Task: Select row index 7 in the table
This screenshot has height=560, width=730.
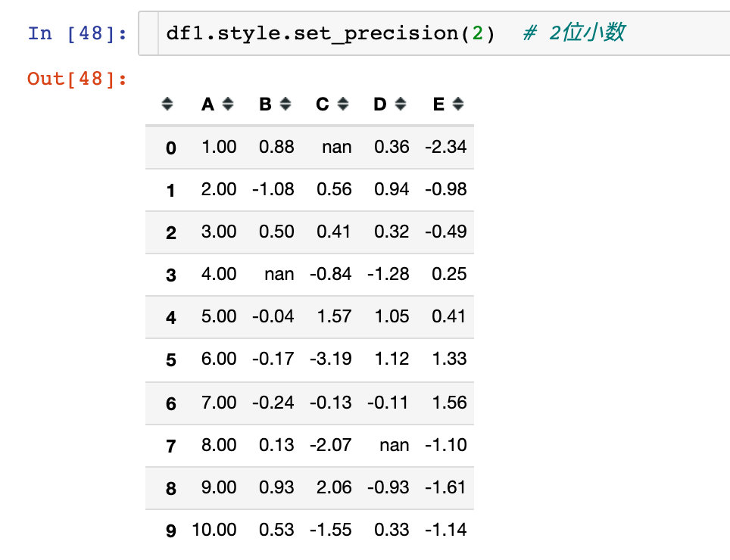Action: [x=171, y=446]
